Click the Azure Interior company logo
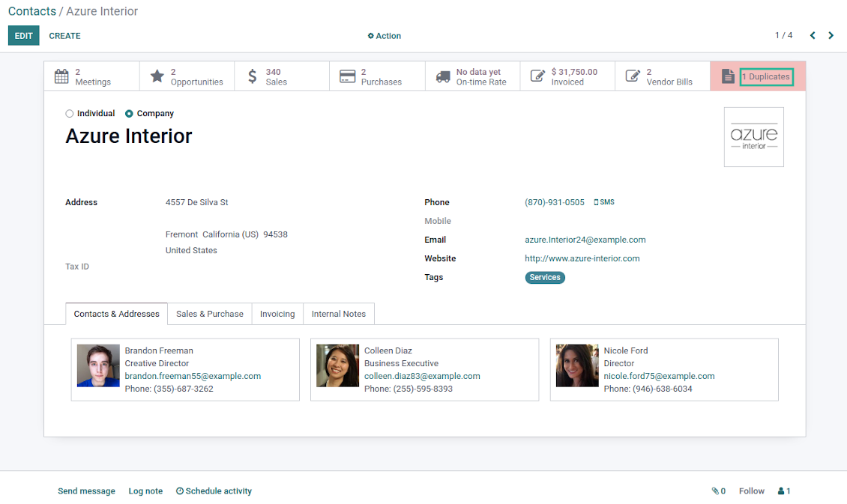This screenshot has width=847, height=504. coord(753,137)
